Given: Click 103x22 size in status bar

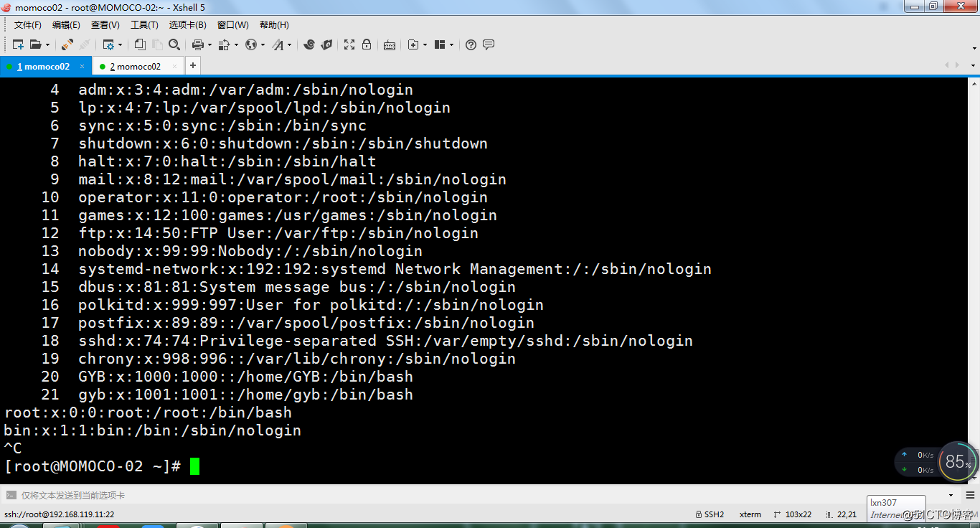Looking at the screenshot, I should tap(792, 514).
